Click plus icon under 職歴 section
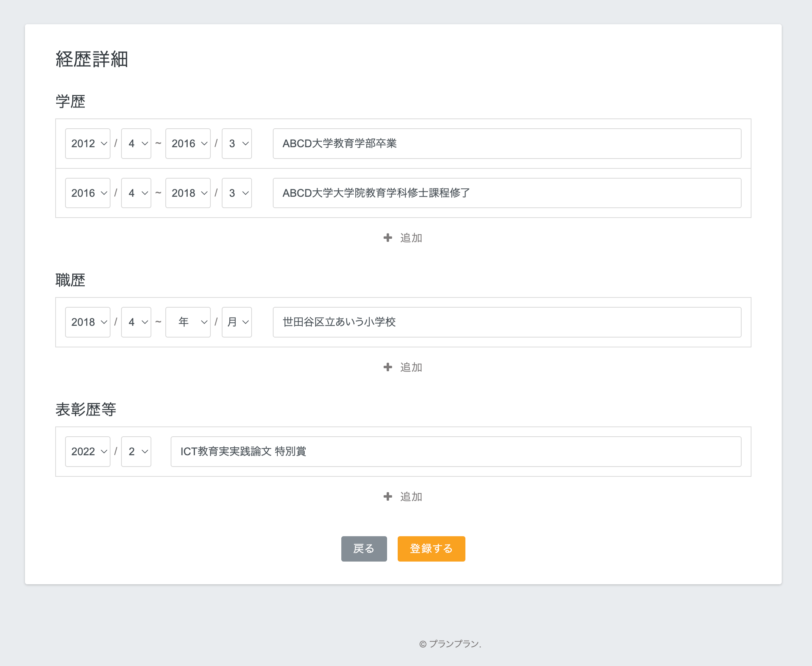 [x=387, y=367]
